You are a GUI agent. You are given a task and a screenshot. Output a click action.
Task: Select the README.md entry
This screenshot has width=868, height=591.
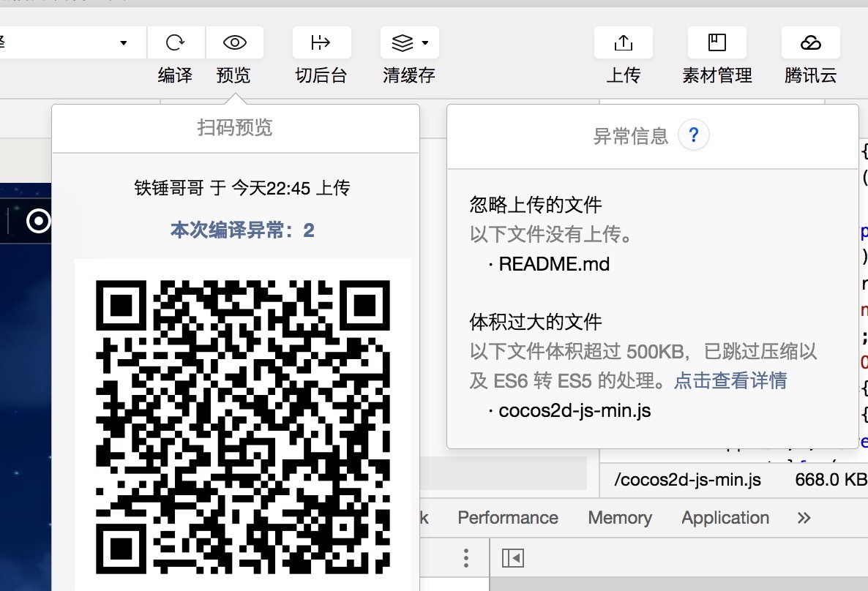coord(554,264)
